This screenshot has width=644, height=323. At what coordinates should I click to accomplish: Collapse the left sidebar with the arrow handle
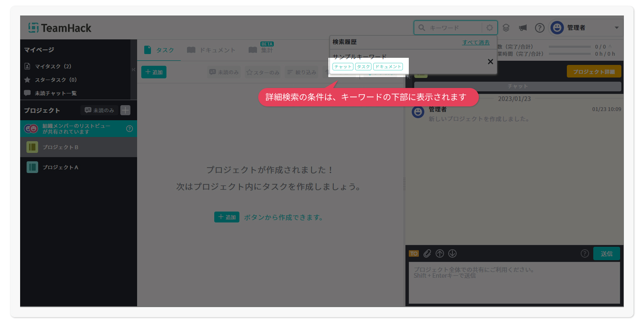(x=133, y=70)
